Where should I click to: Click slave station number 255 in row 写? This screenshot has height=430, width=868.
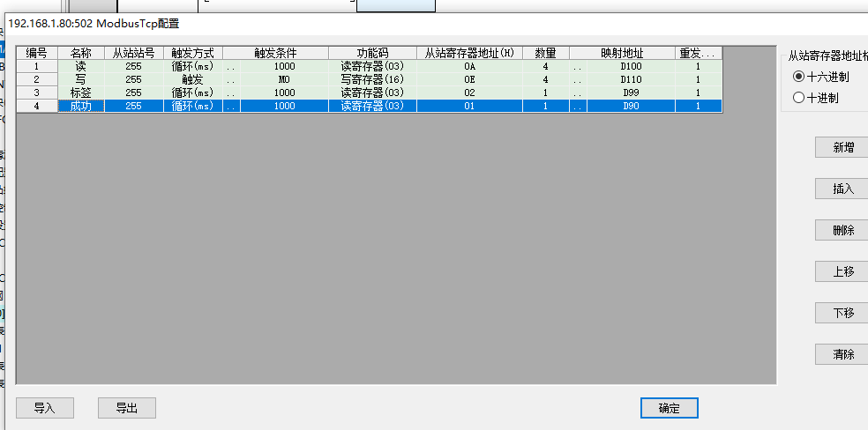(134, 79)
